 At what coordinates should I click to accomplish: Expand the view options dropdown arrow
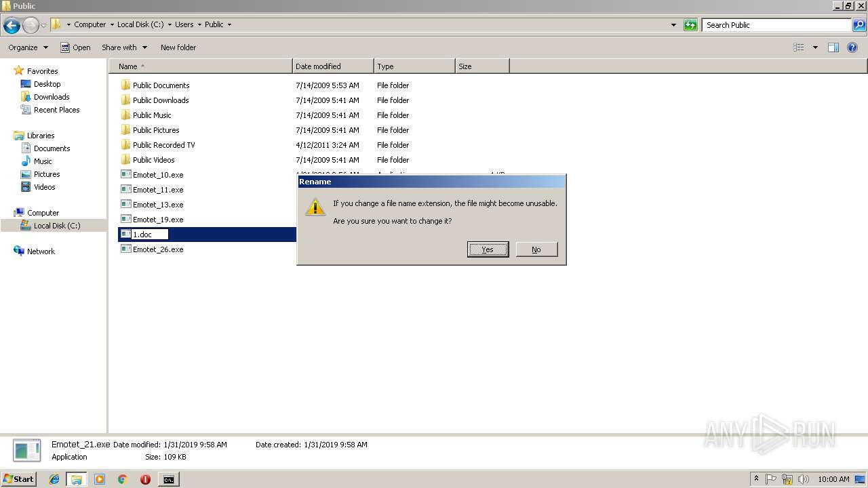coord(815,47)
